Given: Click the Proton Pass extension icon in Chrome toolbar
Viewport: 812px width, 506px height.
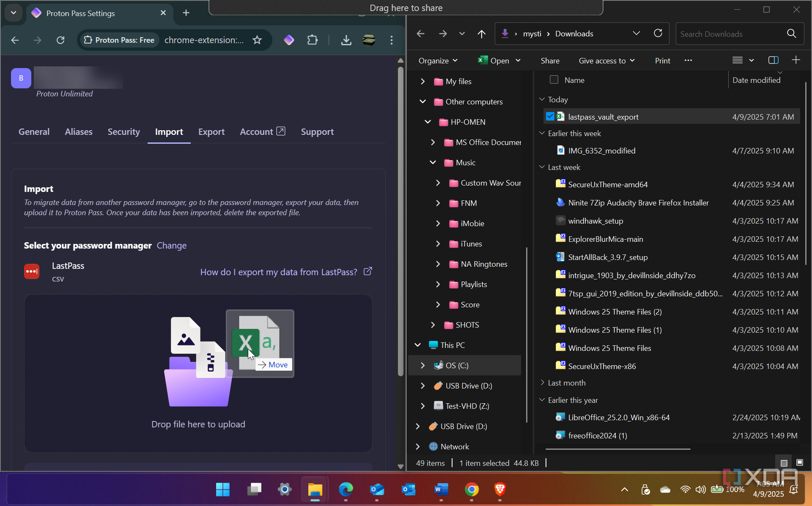Looking at the screenshot, I should coord(289,40).
